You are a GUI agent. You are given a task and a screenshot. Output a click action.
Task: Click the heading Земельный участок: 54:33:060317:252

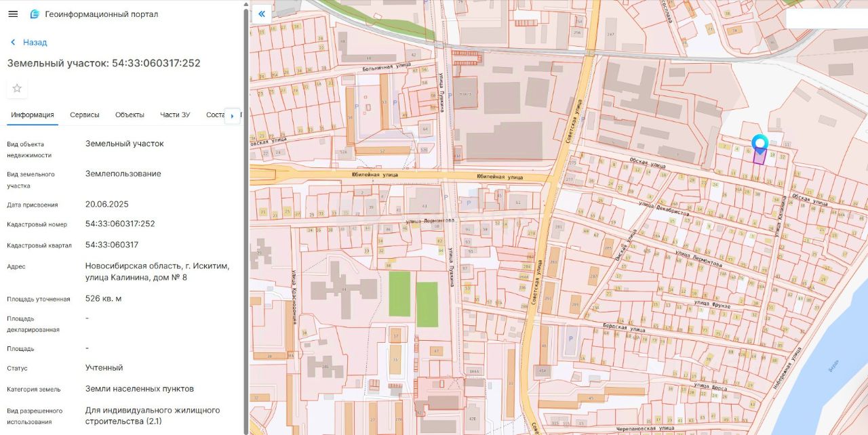[104, 63]
